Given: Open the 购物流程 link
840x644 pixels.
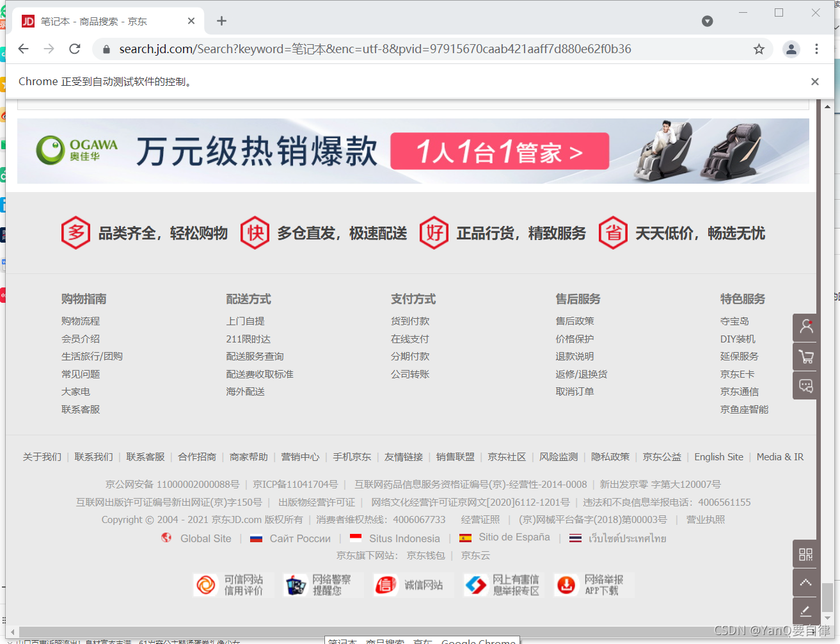Looking at the screenshot, I should point(81,321).
